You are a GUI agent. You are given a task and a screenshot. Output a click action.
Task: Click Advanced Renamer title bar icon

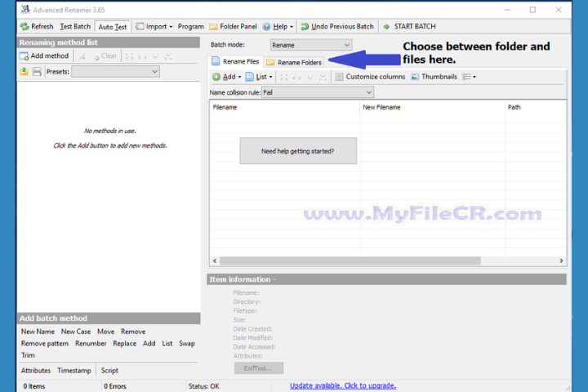click(x=25, y=9)
